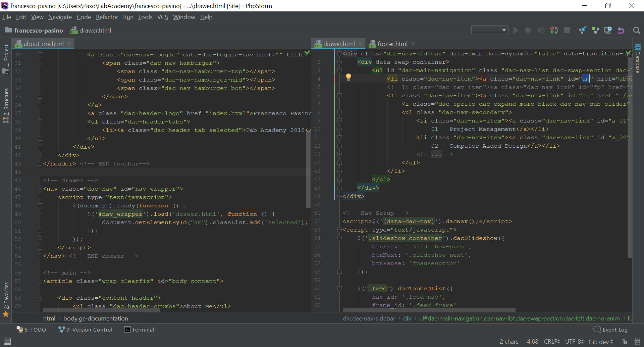Screen dimensions: 644x347
Task: Commit changes using the green branch icon
Action: pos(595,31)
